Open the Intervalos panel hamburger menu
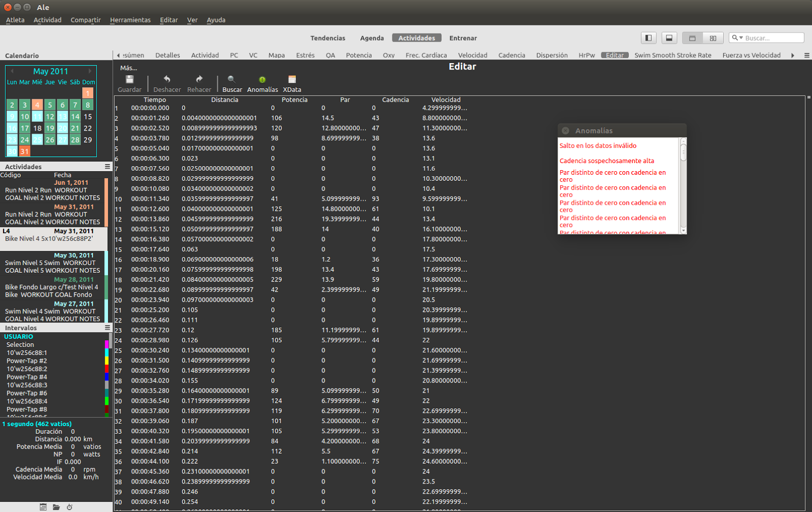The width and height of the screenshot is (812, 512). [x=108, y=328]
